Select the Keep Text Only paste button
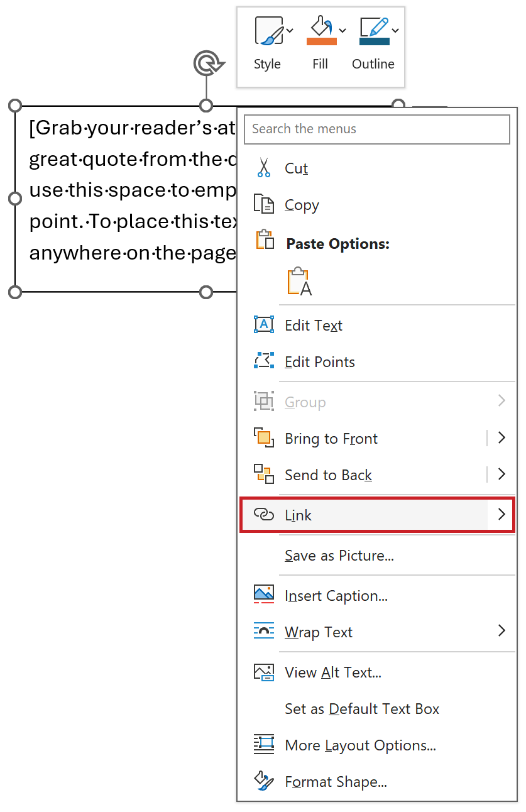The width and height of the screenshot is (526, 812). coord(300,281)
